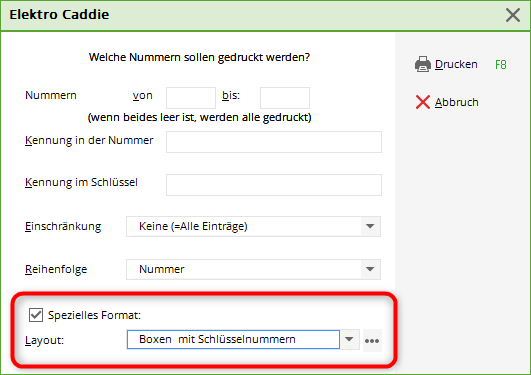
Task: Open the Layout dropdown arrow
Action: [x=349, y=339]
